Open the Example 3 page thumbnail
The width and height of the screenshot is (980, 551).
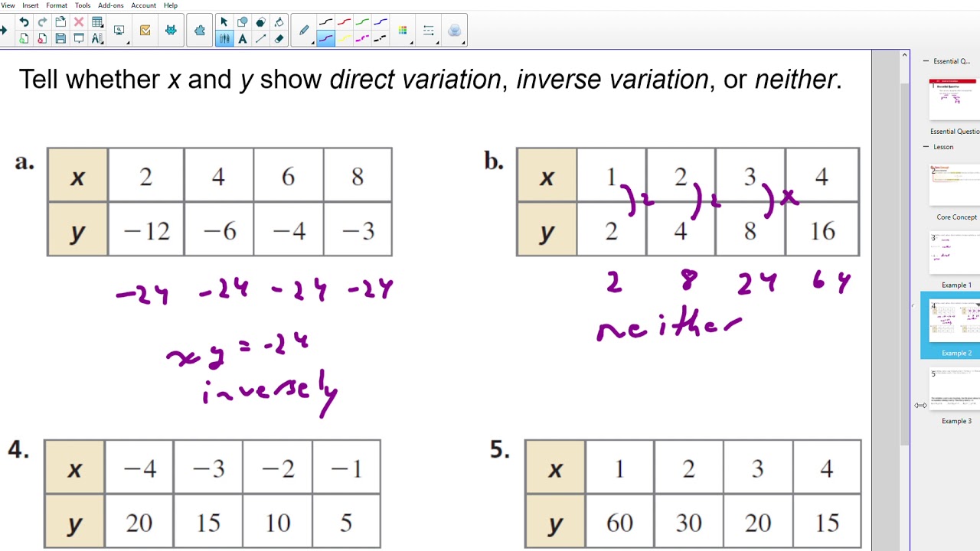pos(955,389)
